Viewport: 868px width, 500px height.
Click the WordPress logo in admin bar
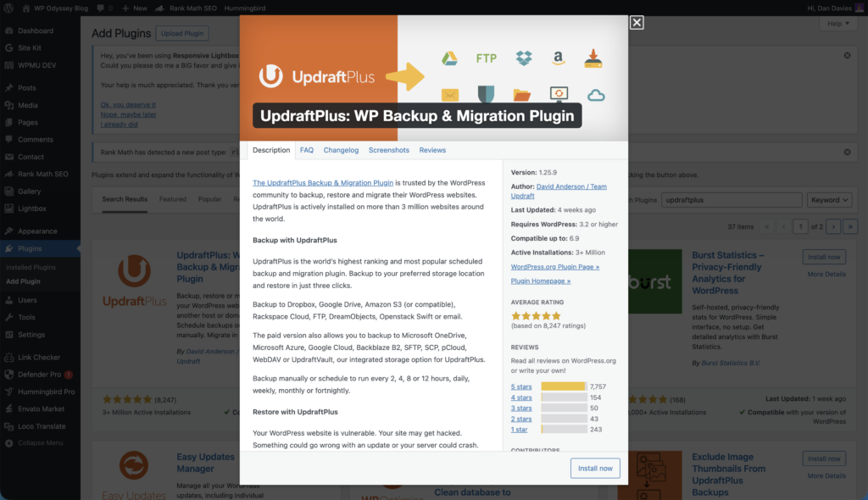[x=8, y=8]
